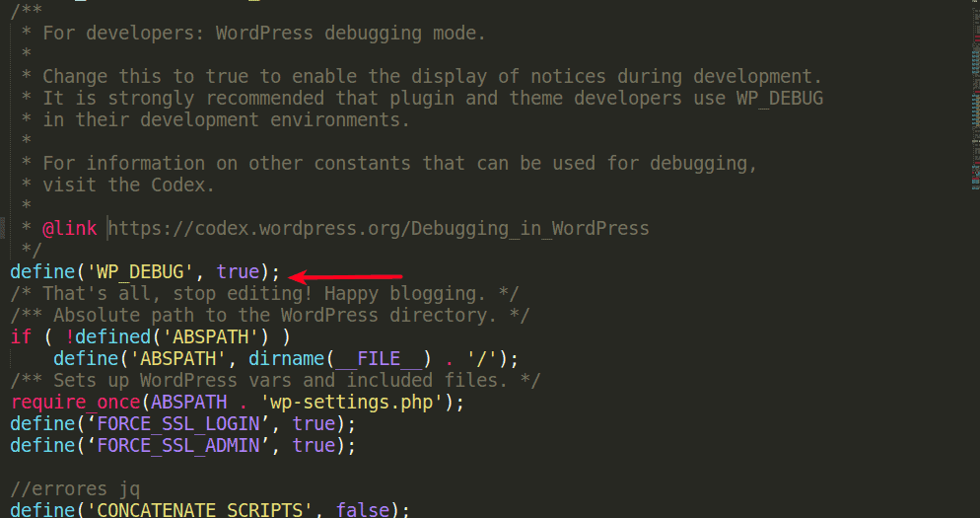The image size is (980, 518).
Task: Click the 'false' value for CONCATENATE_SCRIPTS
Action: pyautogui.click(x=363, y=510)
